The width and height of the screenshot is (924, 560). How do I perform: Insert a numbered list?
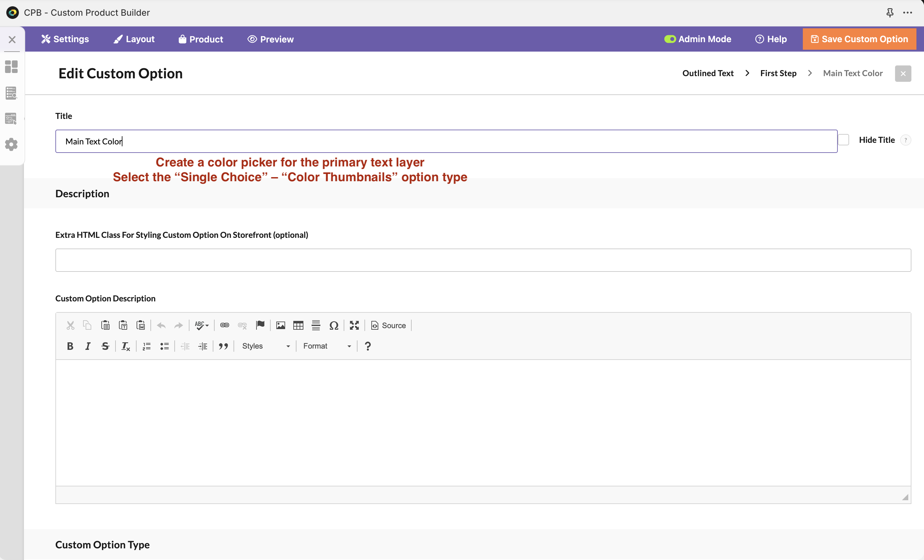click(147, 346)
